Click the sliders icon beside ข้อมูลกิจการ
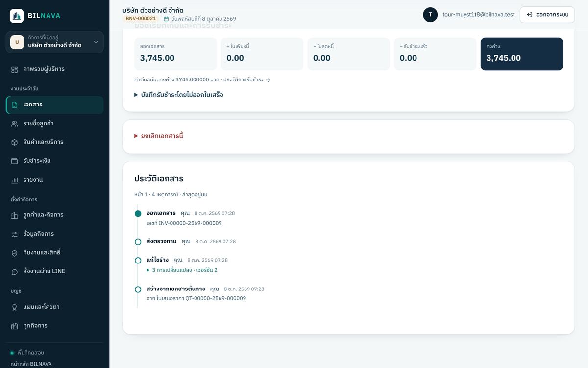The height and width of the screenshot is (368, 588). pyautogui.click(x=15, y=234)
